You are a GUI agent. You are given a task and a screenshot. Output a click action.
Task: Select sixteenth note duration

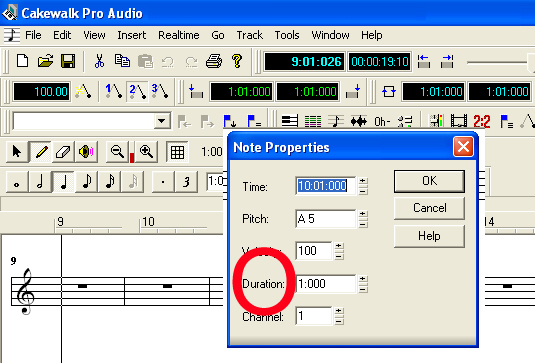point(110,182)
